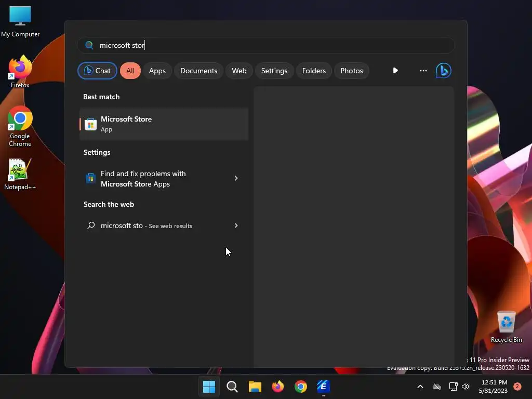Select the Apps filter tab
The width and height of the screenshot is (532, 399).
point(157,71)
